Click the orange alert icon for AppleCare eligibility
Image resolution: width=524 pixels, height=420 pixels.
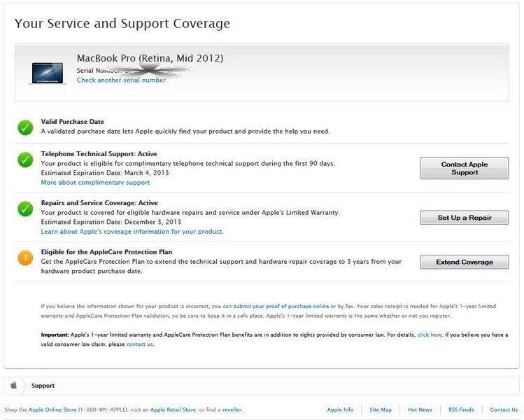coord(25,257)
